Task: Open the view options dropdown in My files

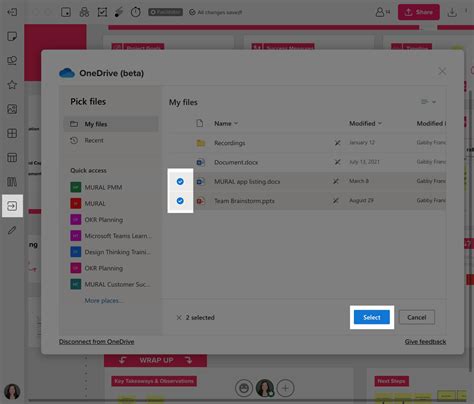Action: click(429, 102)
